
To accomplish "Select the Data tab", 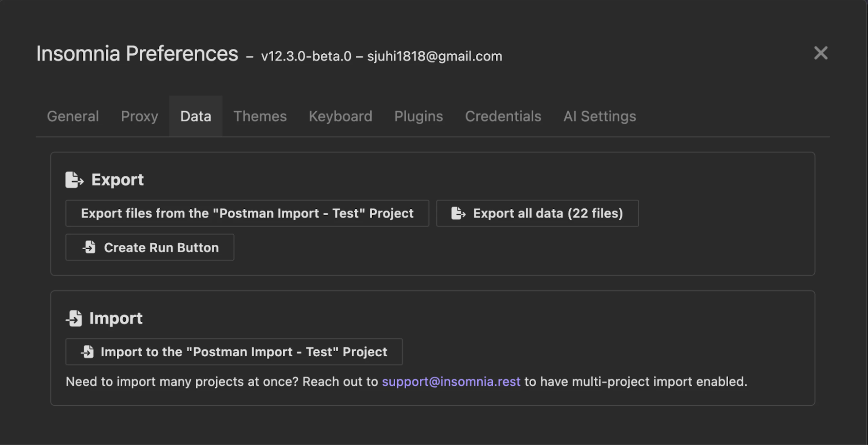I will pyautogui.click(x=196, y=116).
